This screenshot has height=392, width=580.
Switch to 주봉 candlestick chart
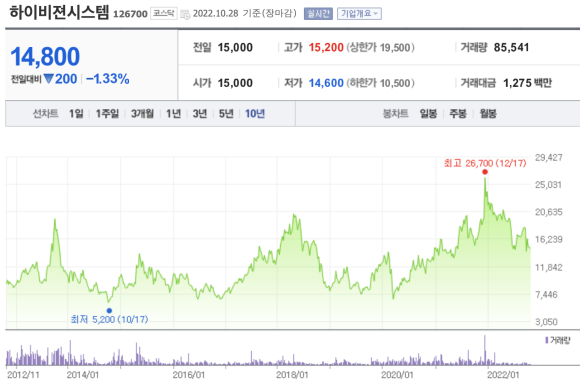pyautogui.click(x=458, y=114)
